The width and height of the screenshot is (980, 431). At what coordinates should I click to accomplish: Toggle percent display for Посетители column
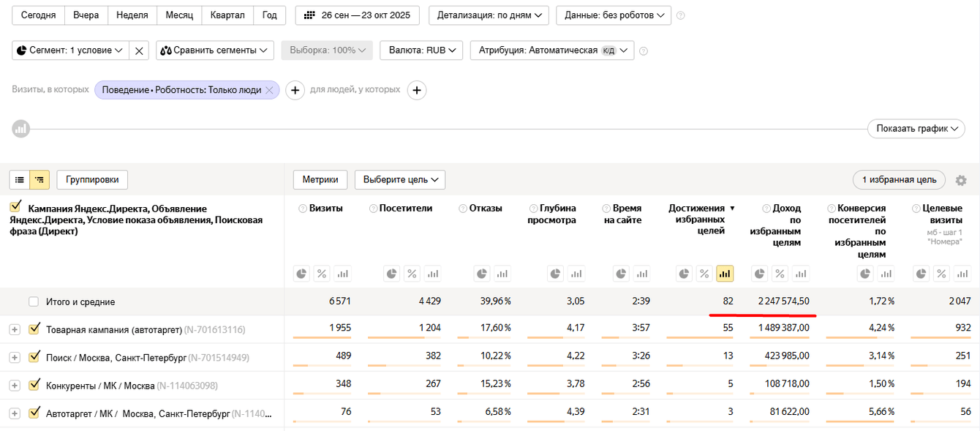tap(412, 274)
